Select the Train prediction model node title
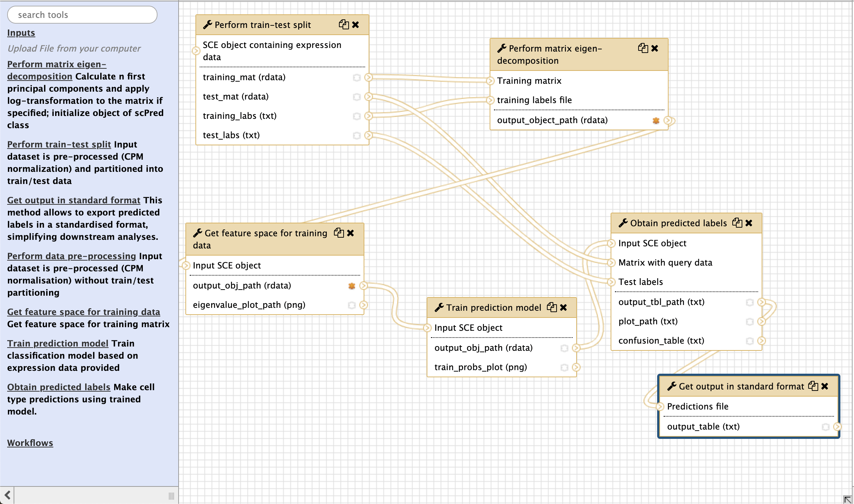Image resolution: width=854 pixels, height=504 pixels. point(494,308)
